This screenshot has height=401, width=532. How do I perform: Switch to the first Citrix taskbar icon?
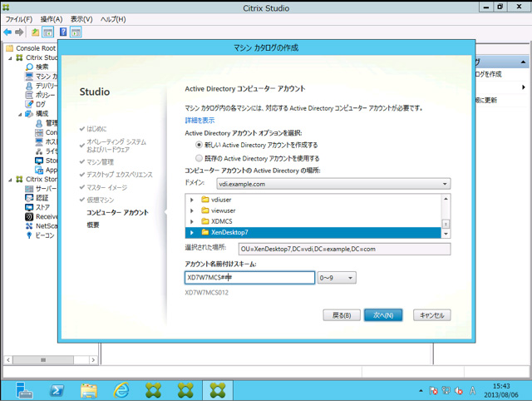tap(153, 390)
